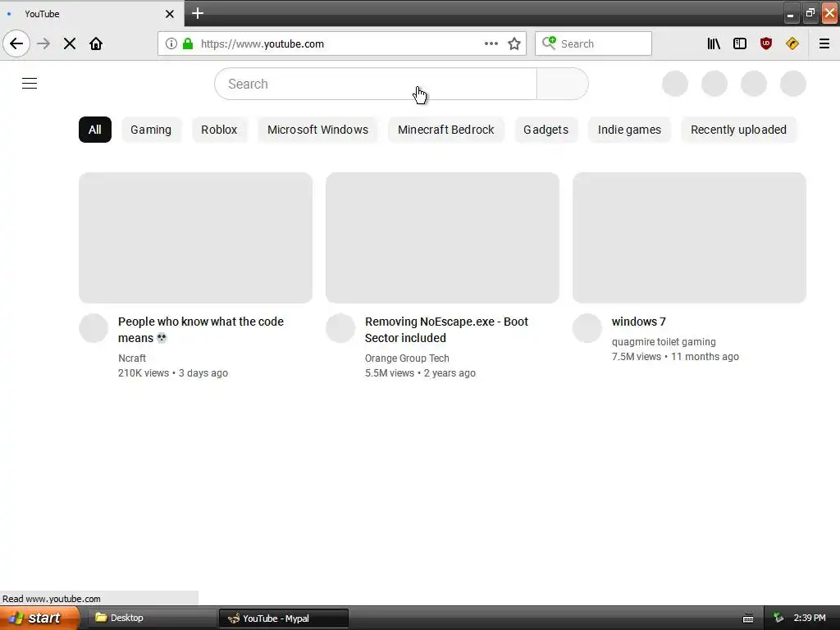The image size is (840, 630).
Task: Bookmark this page with the star icon
Action: point(514,43)
